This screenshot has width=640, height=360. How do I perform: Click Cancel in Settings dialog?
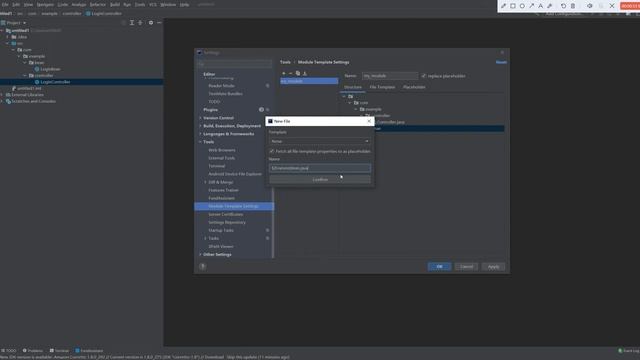(466, 267)
